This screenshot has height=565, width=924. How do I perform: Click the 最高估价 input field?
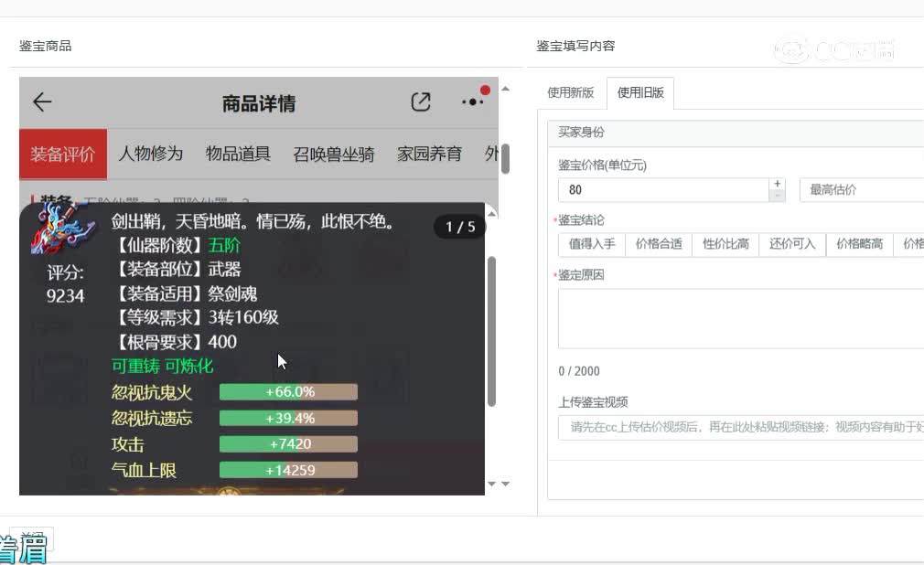(862, 190)
